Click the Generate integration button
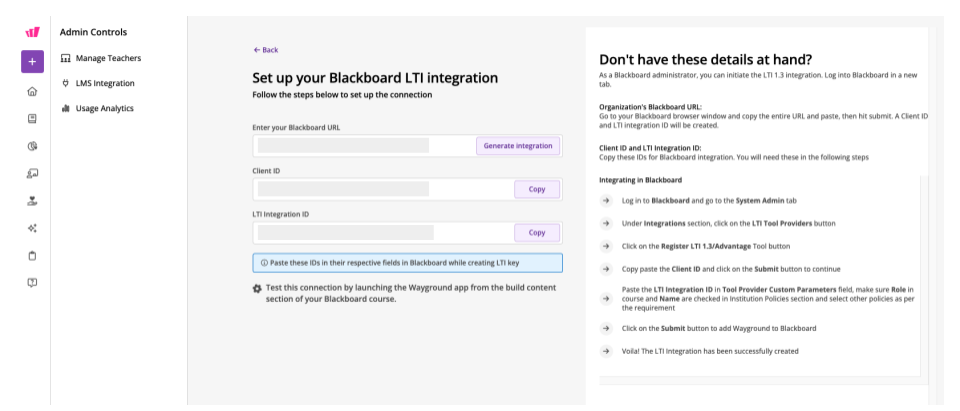 click(517, 146)
